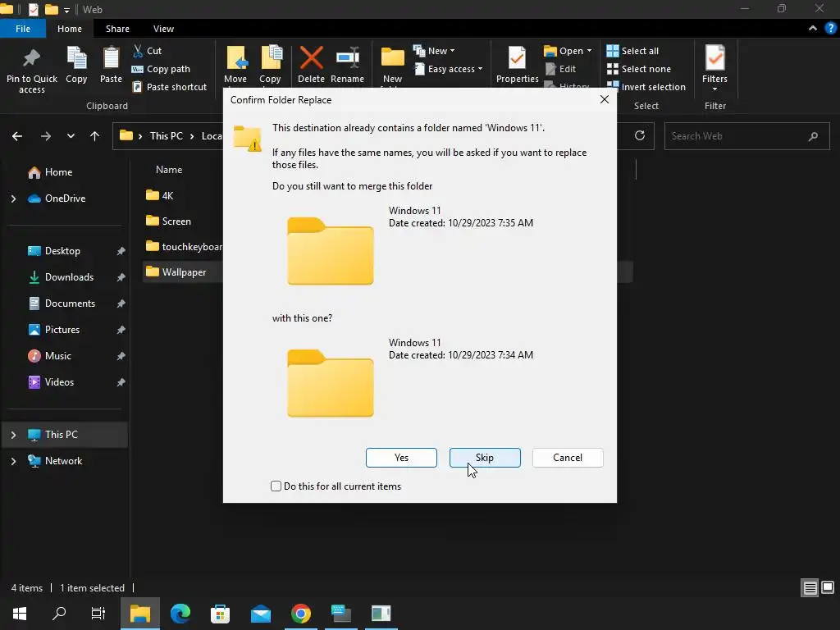Click Invert selection in ribbon

[646, 87]
